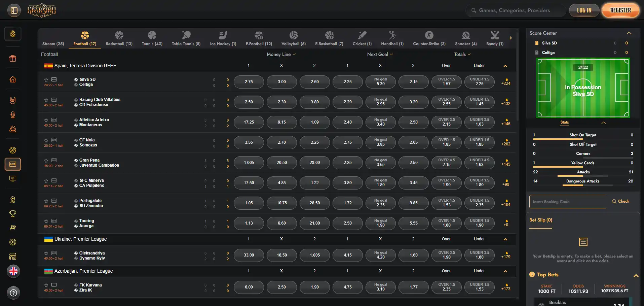Collapse the Score Center panel

629,33
